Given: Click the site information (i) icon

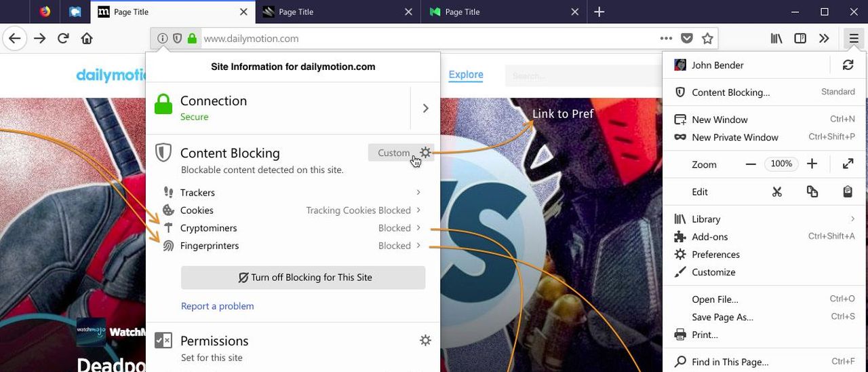Looking at the screenshot, I should point(163,39).
